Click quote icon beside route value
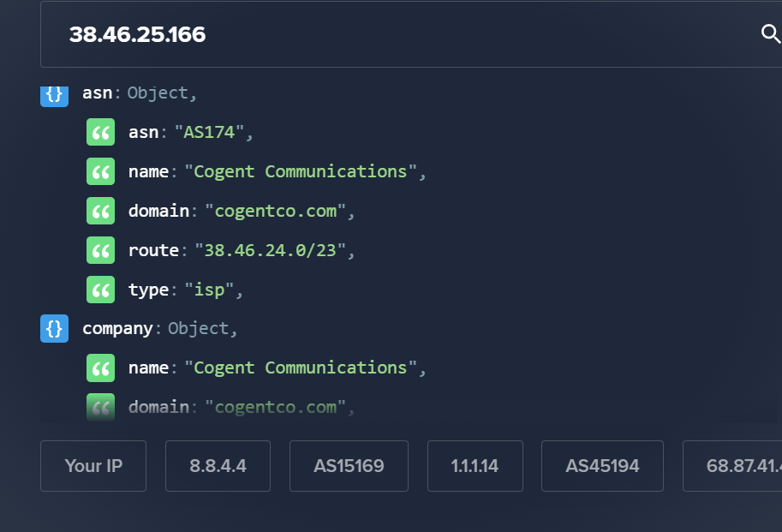 click(101, 250)
